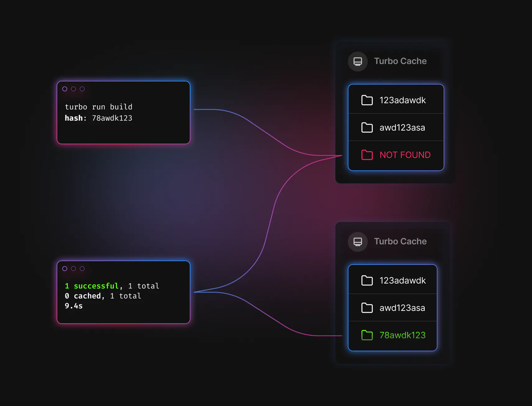Select the awd123asa label above the NOT FOUND entry

(402, 127)
